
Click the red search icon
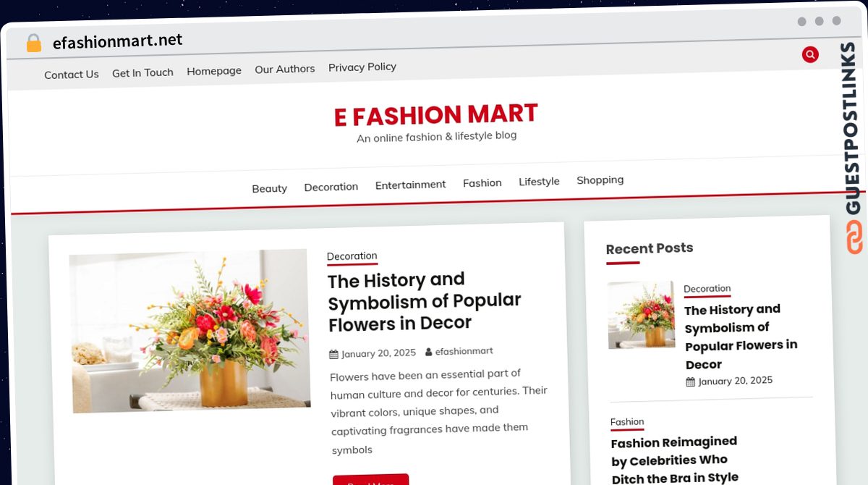coord(810,54)
